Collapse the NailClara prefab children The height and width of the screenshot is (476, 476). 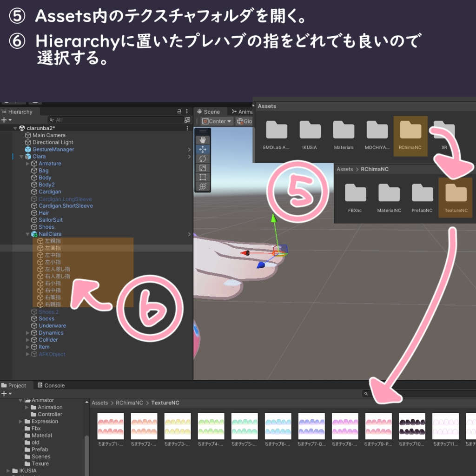click(27, 234)
